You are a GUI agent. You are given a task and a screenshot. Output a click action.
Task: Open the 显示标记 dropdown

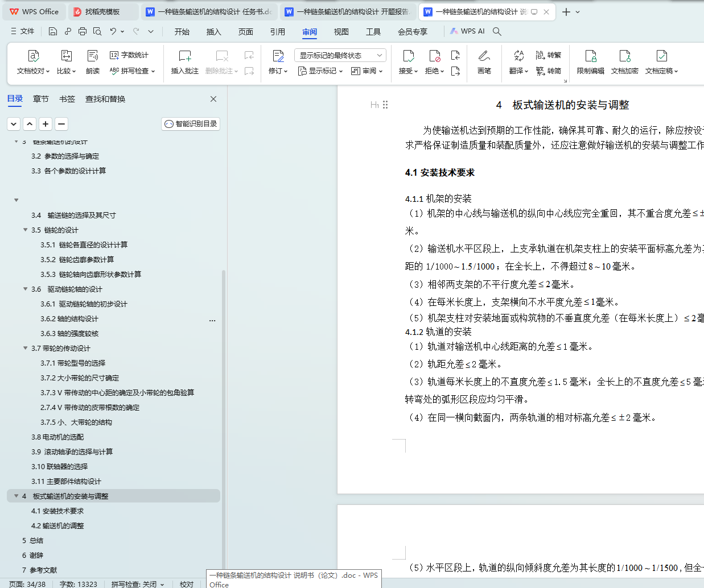click(x=320, y=71)
